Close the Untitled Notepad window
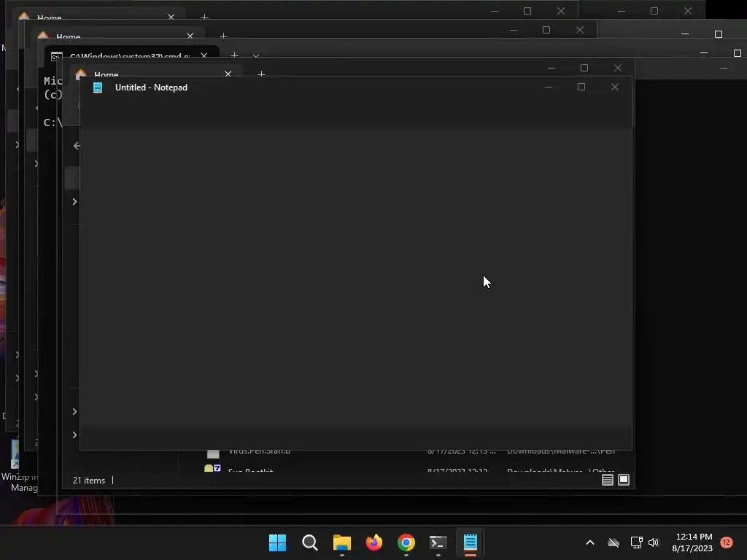Image resolution: width=747 pixels, height=560 pixels. point(614,87)
